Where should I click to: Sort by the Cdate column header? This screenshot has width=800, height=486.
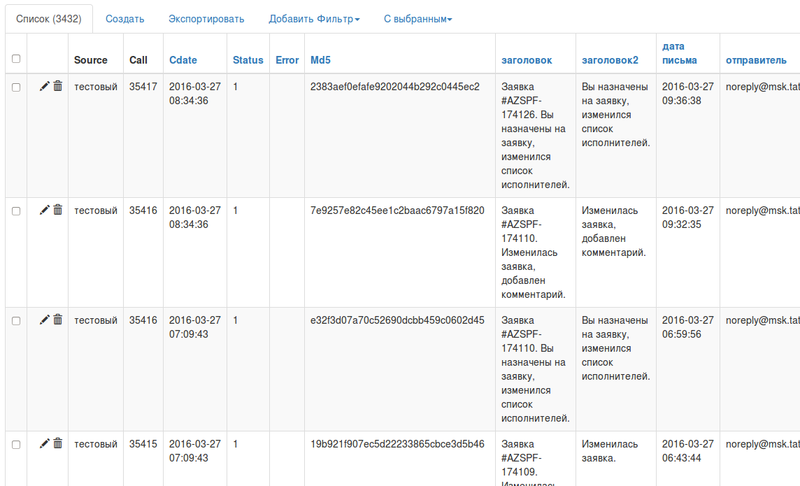(x=183, y=60)
